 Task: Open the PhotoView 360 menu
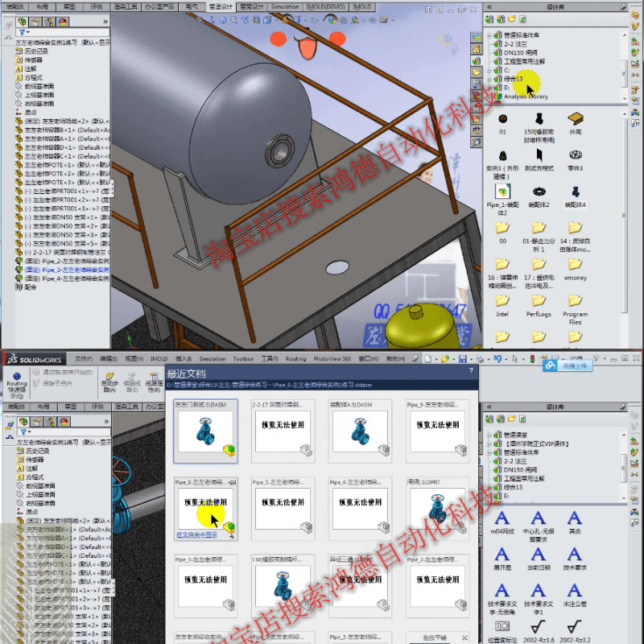pos(332,358)
